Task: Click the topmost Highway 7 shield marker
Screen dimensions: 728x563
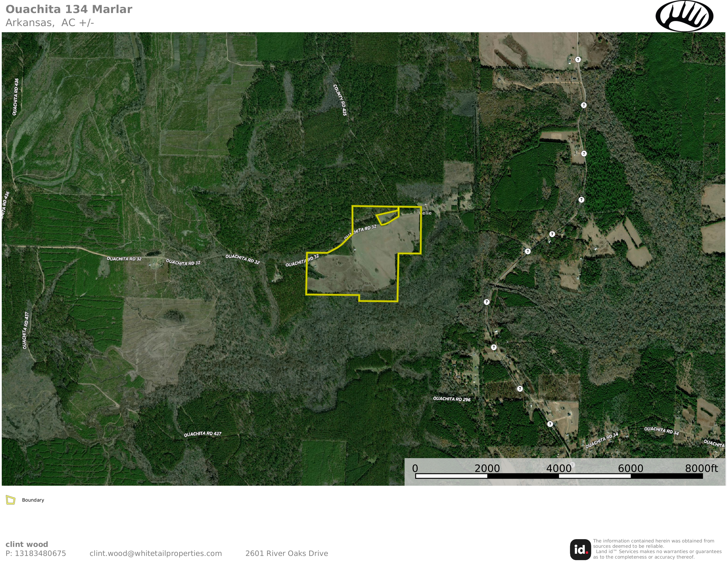Action: pyautogui.click(x=578, y=59)
